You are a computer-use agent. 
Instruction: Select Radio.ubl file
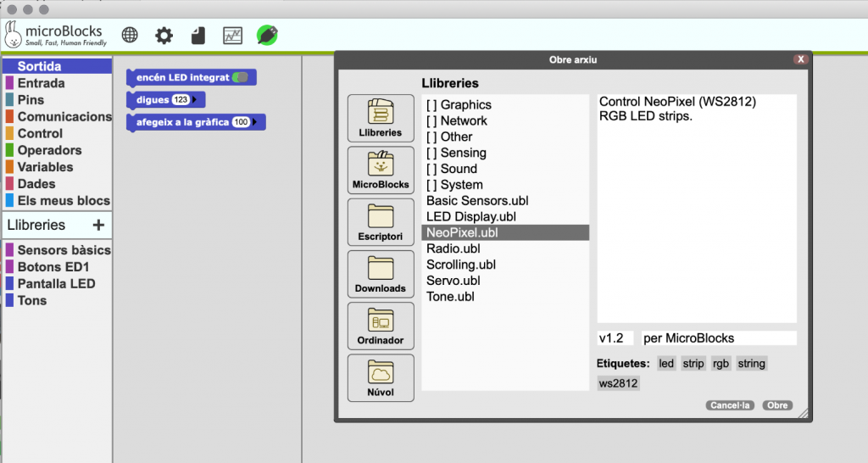click(x=505, y=248)
